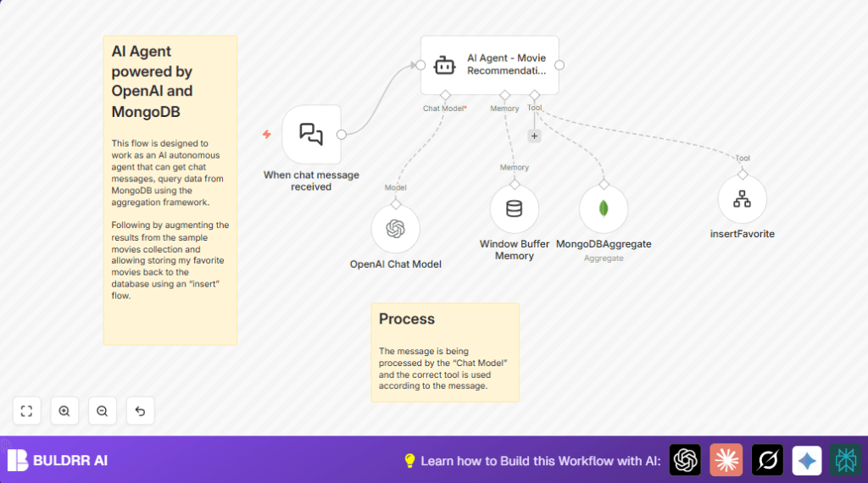This screenshot has height=483, width=868.
Task: Select the Window Buffer Memory node
Action: (x=514, y=209)
